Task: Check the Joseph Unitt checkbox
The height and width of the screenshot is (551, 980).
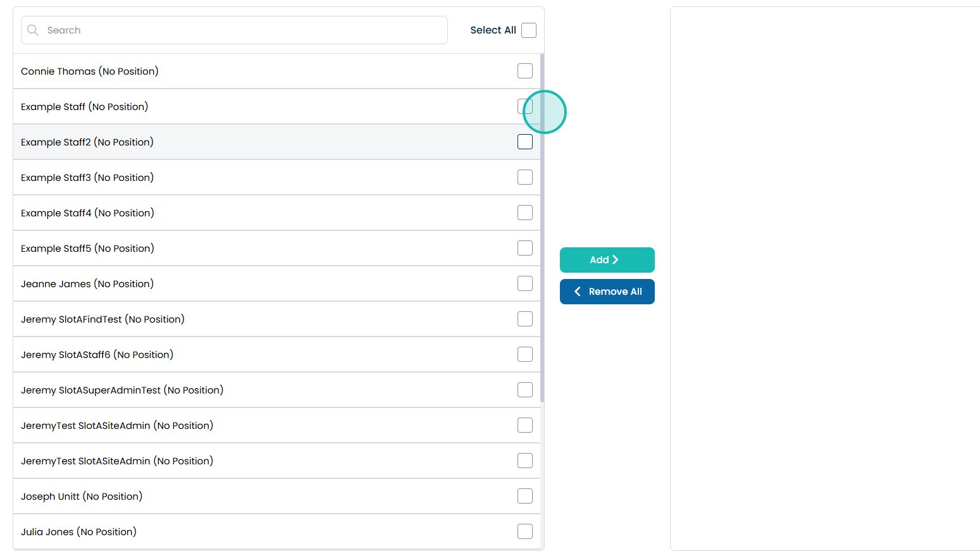Action: (525, 496)
